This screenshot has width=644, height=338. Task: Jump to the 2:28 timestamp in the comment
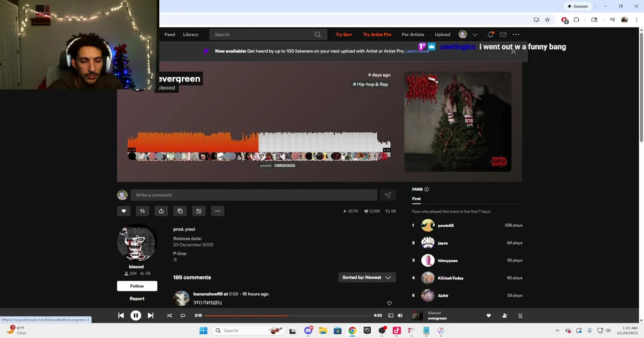click(x=233, y=294)
